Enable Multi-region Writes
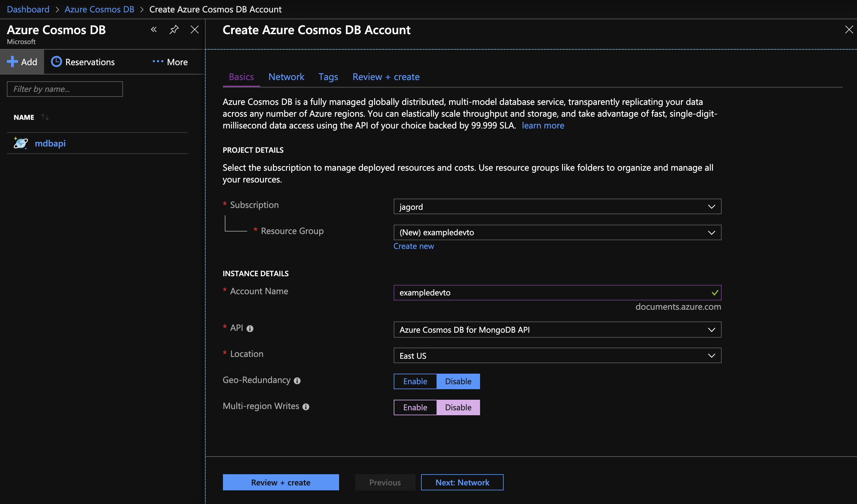This screenshot has width=857, height=504. click(x=415, y=407)
